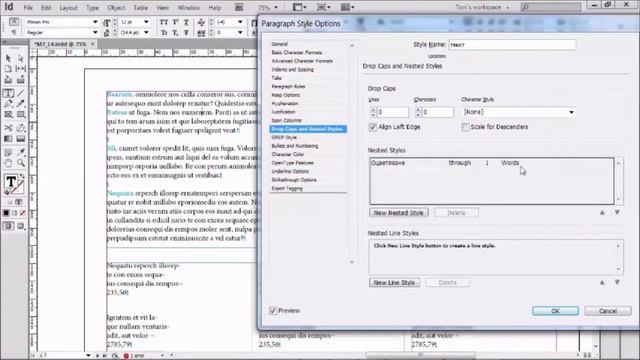Select the Selection tool arrow
Image resolution: width=640 pixels, height=360 pixels.
(8, 58)
